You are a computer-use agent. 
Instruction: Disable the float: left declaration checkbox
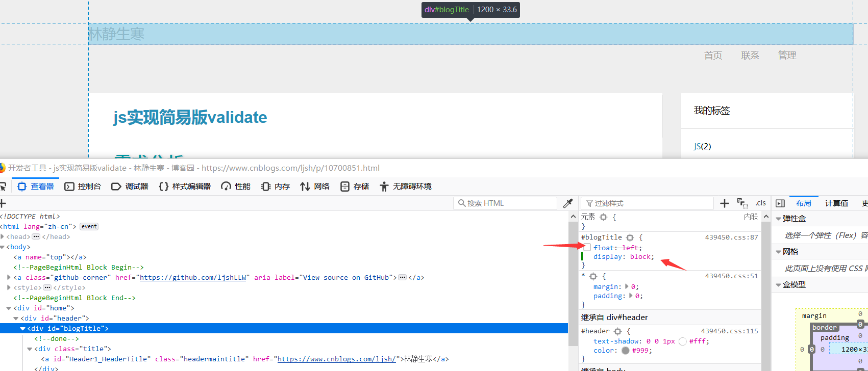click(x=587, y=247)
